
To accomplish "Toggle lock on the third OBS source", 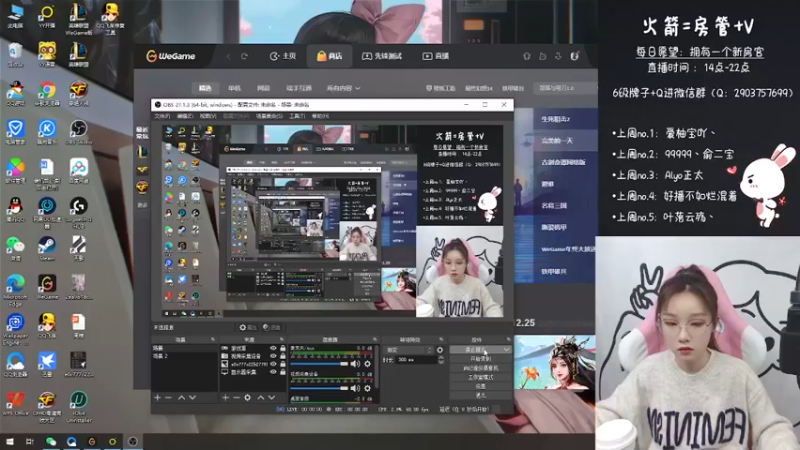I will pos(283,364).
